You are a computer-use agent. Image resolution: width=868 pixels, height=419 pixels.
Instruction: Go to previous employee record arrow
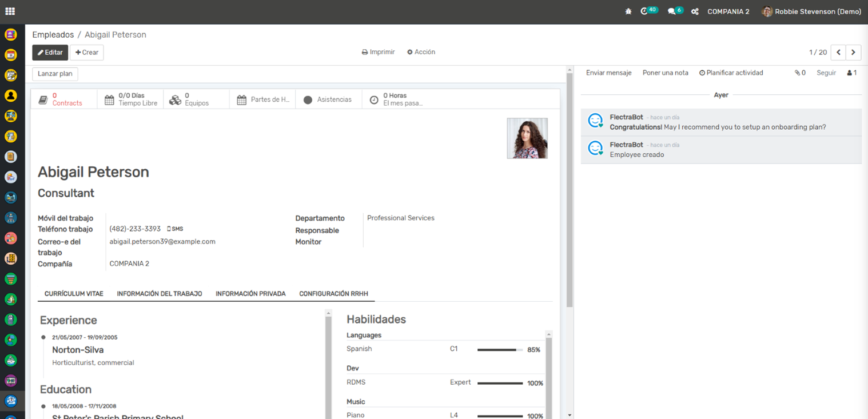838,52
